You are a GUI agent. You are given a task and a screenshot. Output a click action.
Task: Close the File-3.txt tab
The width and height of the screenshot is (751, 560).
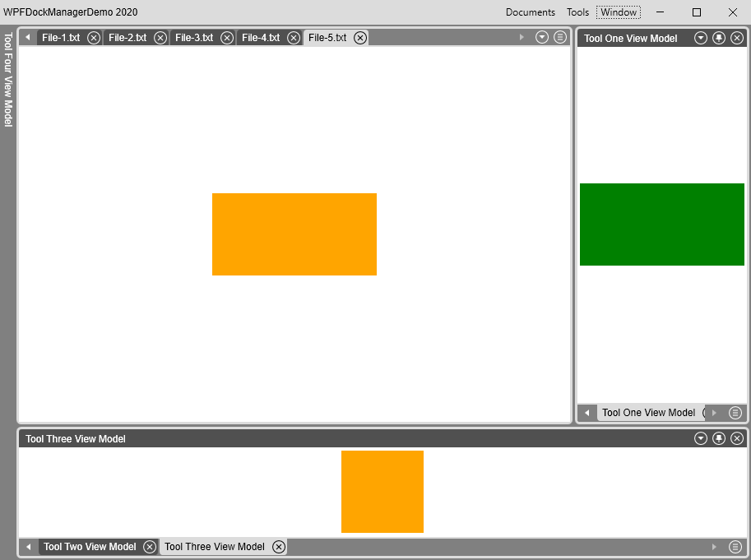pos(227,38)
